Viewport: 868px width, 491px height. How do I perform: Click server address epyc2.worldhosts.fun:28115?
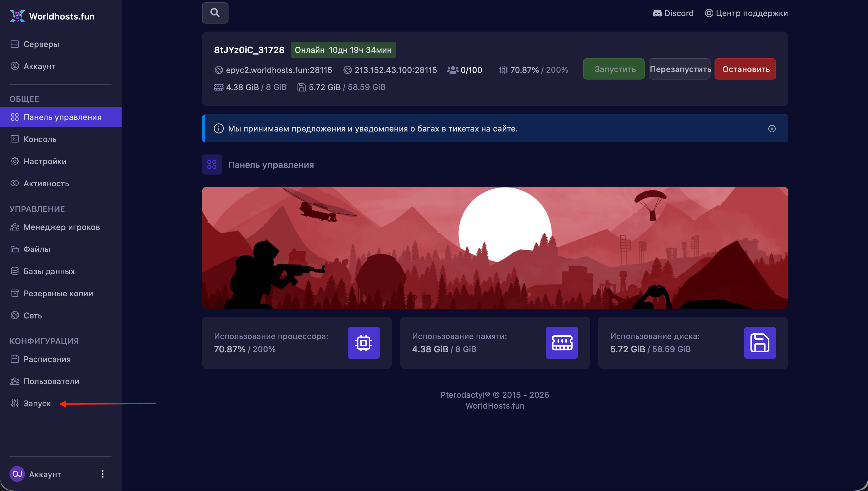pos(279,70)
